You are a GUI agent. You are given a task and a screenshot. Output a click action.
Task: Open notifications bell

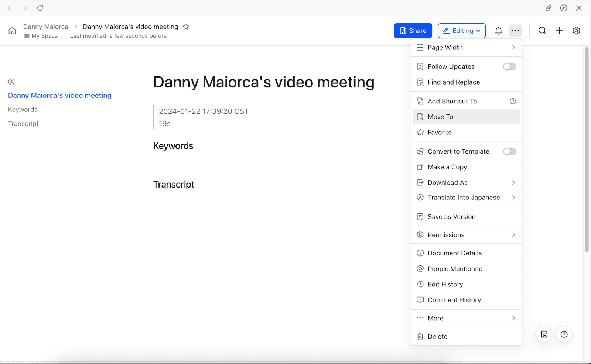click(498, 31)
